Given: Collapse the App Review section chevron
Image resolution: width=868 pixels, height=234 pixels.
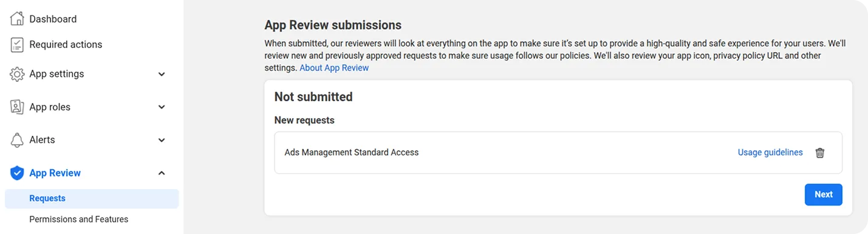Looking at the screenshot, I should (x=162, y=173).
